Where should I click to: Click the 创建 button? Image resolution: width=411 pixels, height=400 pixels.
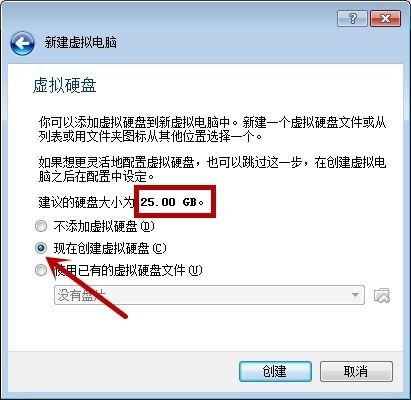click(275, 371)
